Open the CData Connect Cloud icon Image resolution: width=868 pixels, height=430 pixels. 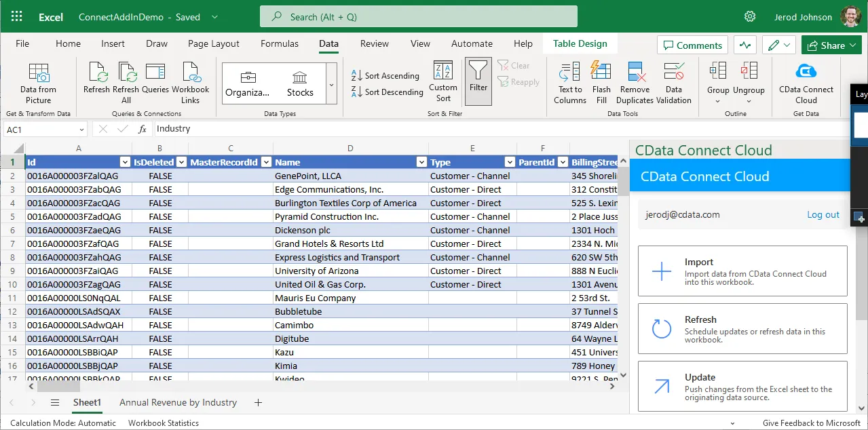[806, 81]
